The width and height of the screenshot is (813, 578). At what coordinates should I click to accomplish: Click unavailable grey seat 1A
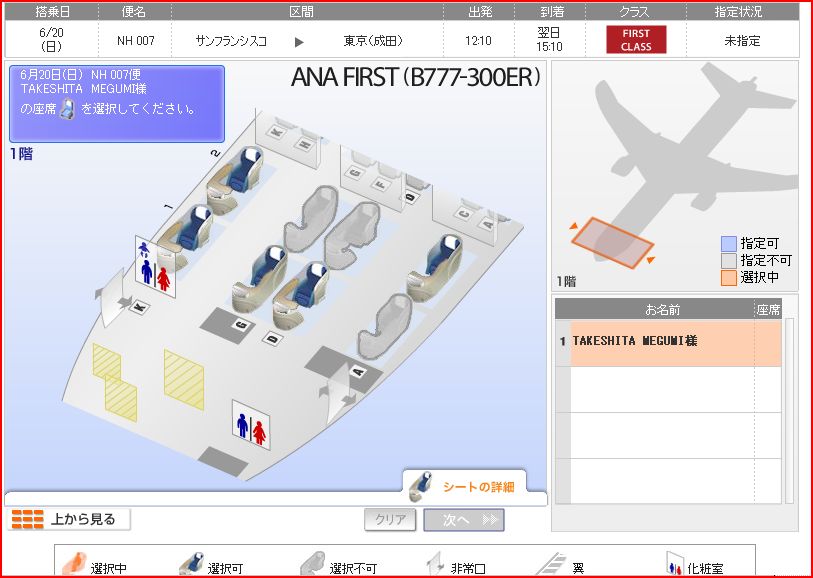click(x=385, y=327)
